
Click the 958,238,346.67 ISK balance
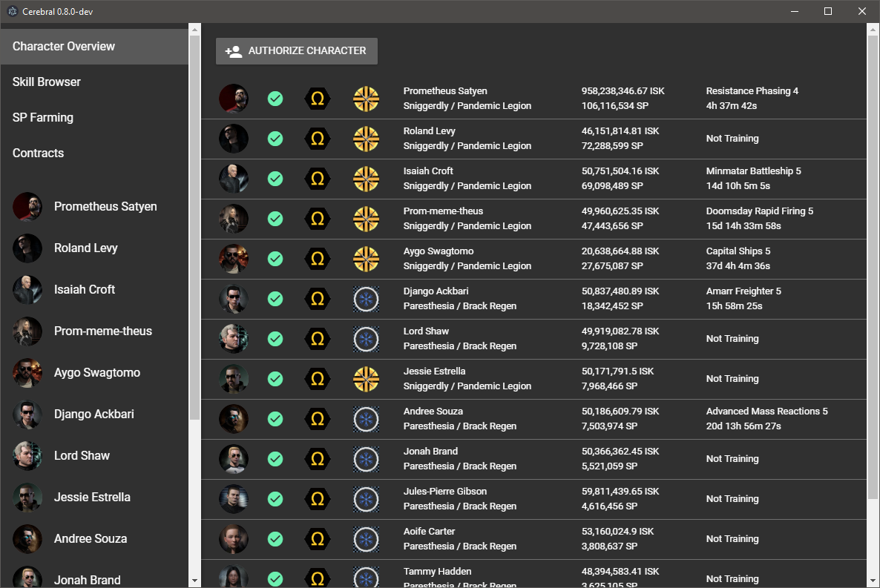point(623,91)
